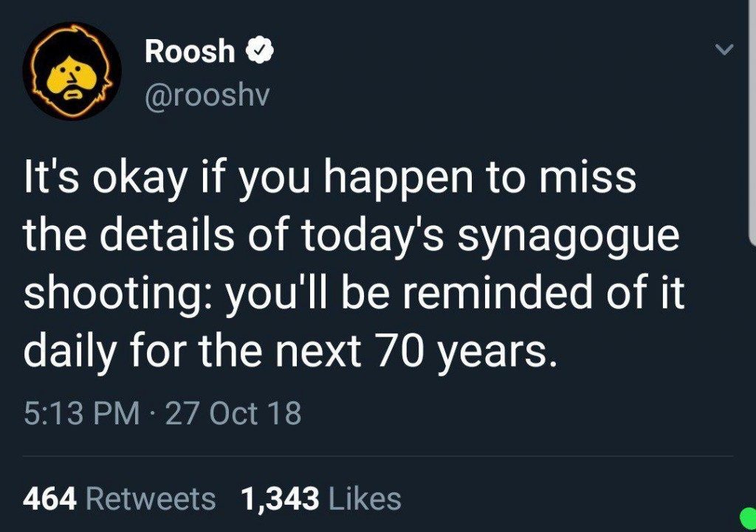
Task: Click the word Retweets label
Action: click(151, 500)
